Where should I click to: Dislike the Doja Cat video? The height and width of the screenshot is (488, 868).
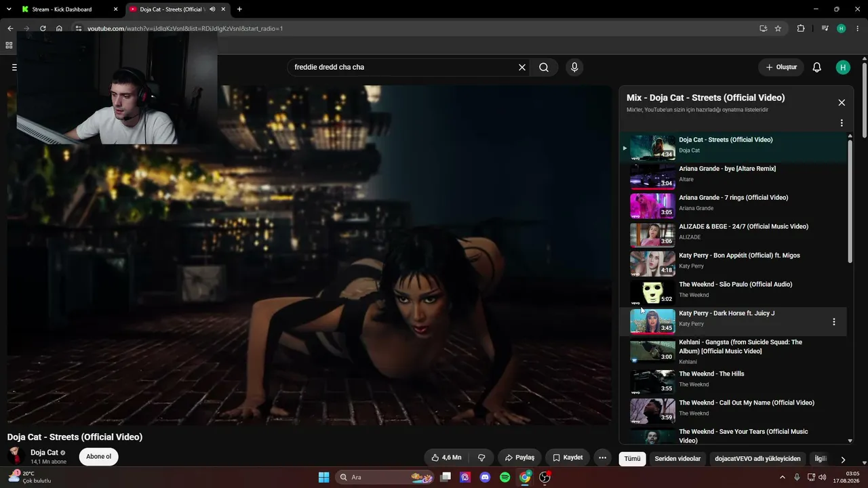481,457
